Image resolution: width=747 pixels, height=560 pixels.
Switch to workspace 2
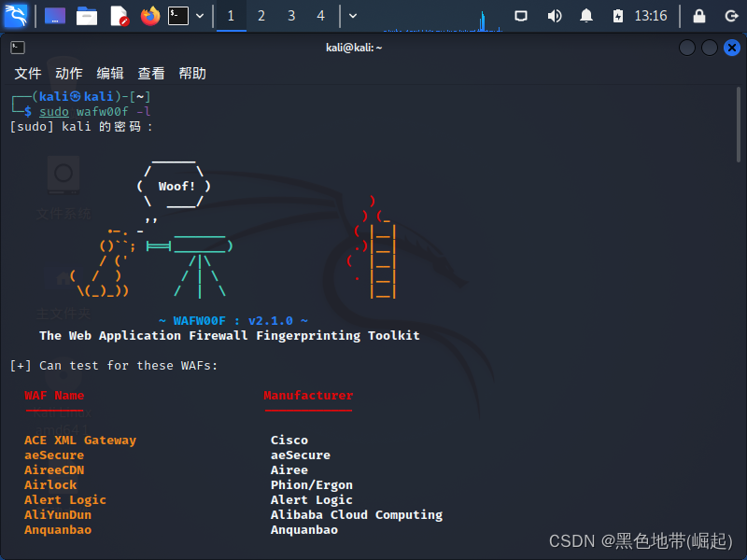[261, 16]
